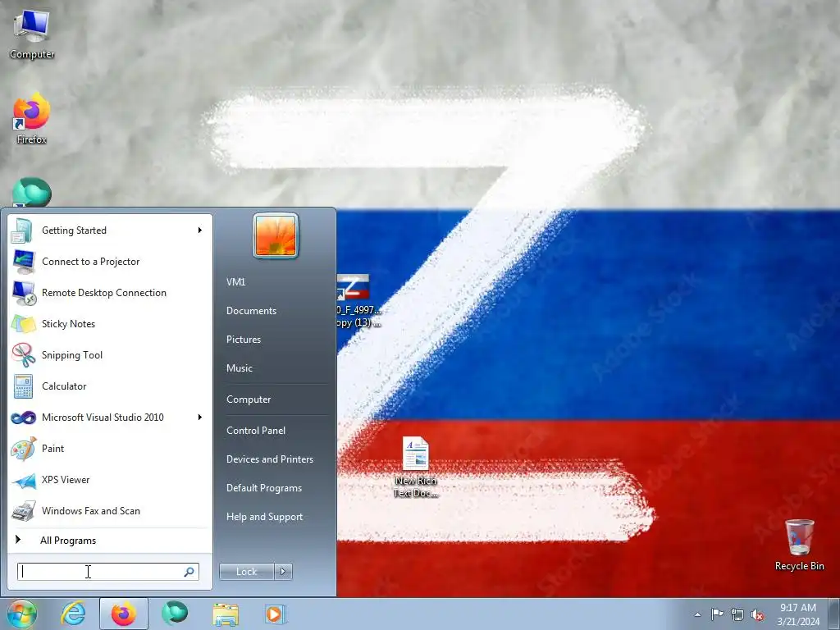Click the search magnifier icon in Start menu
The width and height of the screenshot is (840, 630).
(189, 572)
